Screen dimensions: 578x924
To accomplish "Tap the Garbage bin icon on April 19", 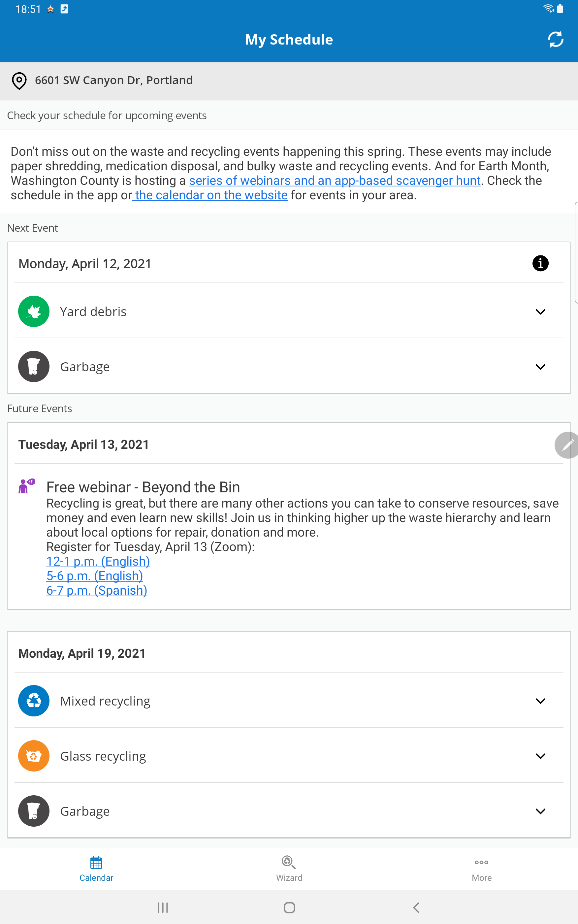I will tap(34, 810).
